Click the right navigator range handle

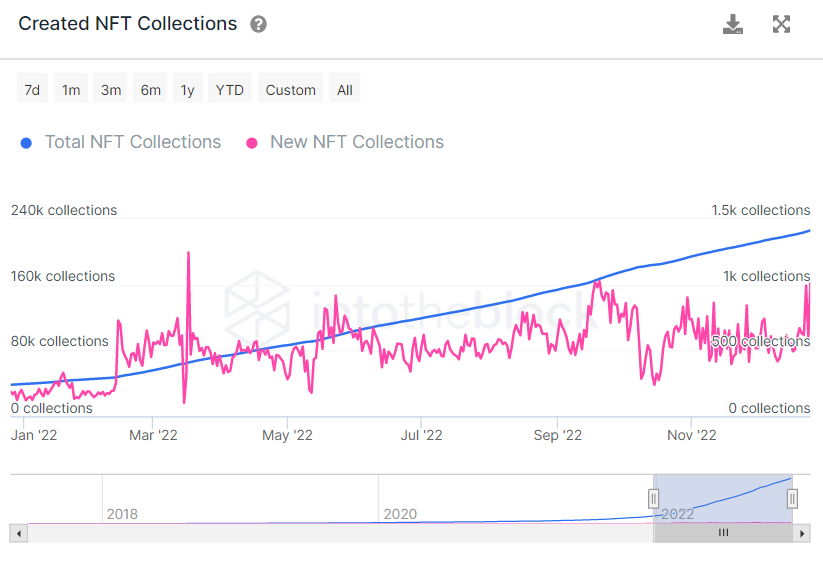(792, 498)
